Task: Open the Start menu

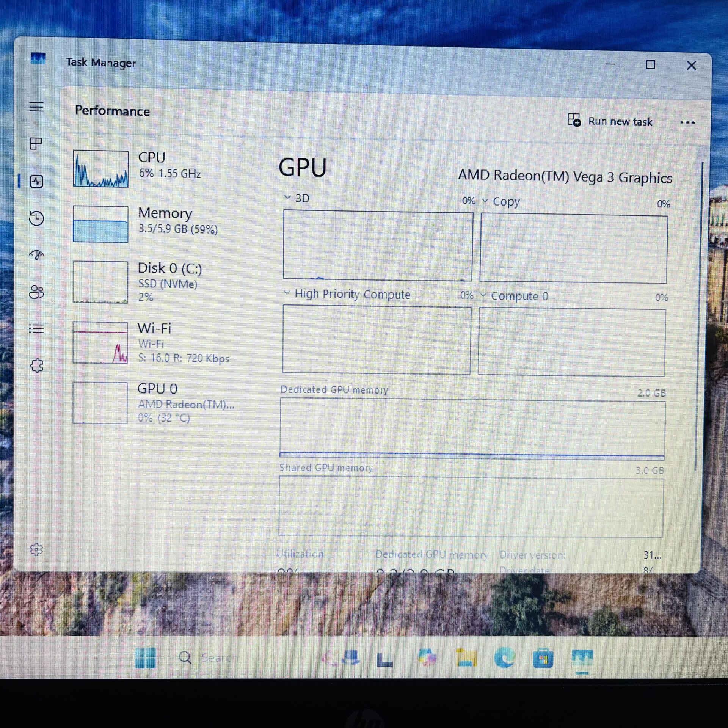Action: (x=146, y=657)
